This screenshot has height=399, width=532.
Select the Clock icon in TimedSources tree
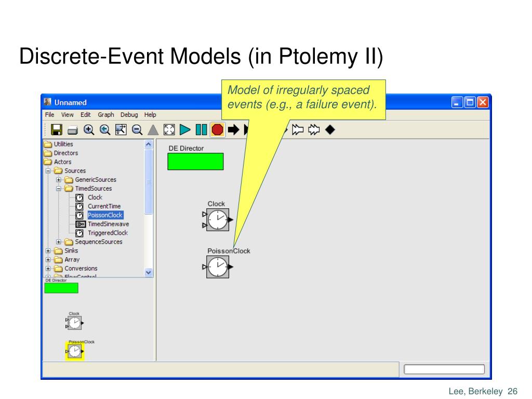(79, 197)
